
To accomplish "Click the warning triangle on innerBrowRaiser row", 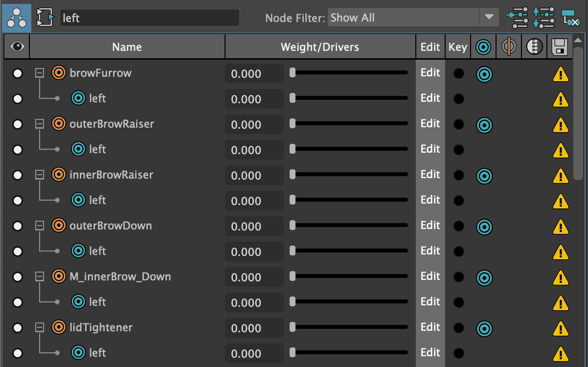I will click(x=561, y=176).
